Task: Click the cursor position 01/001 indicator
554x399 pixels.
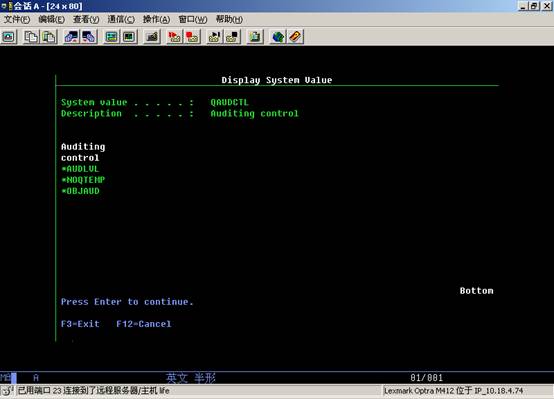Action: [426, 378]
